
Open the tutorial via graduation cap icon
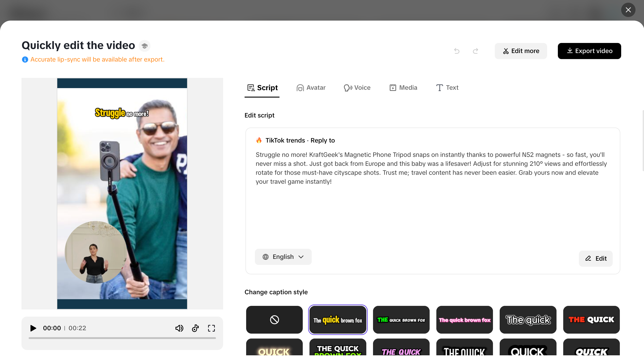point(145,46)
